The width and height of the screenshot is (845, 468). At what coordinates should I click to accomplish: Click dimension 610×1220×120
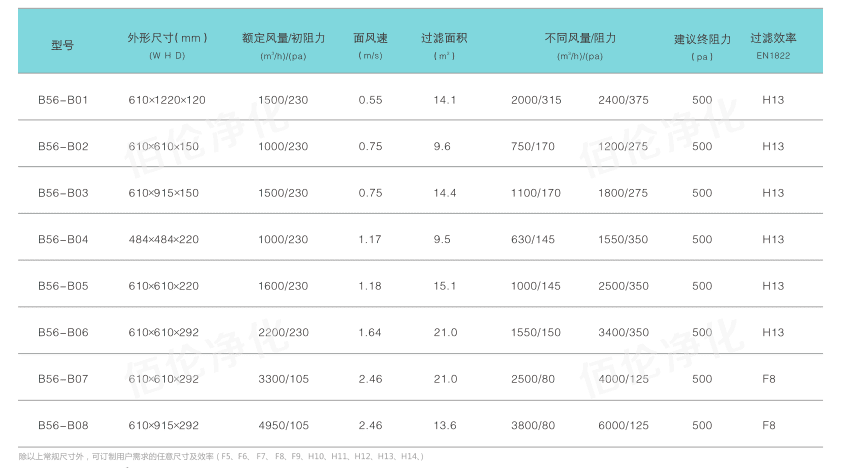pyautogui.click(x=167, y=100)
